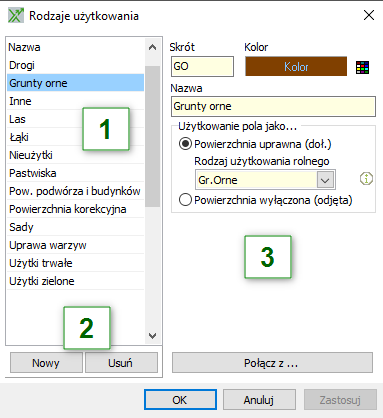Select Sady in the list
This screenshot has height=418, width=383.
coord(76,227)
